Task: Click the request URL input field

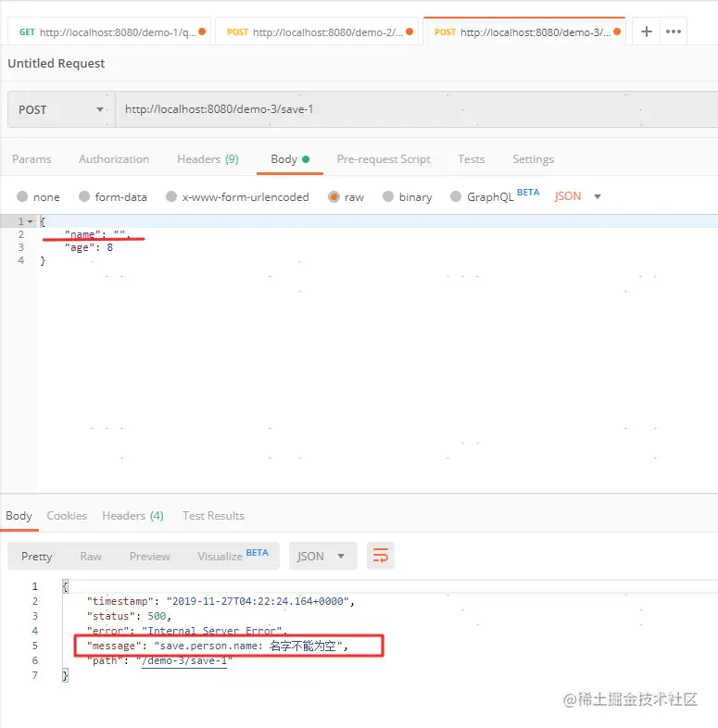Action: tap(417, 109)
